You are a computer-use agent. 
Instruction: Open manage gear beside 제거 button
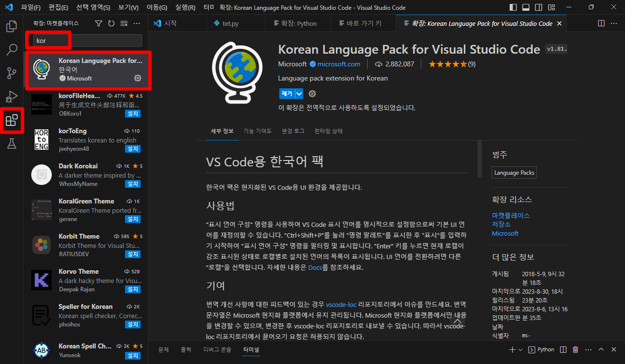312,94
